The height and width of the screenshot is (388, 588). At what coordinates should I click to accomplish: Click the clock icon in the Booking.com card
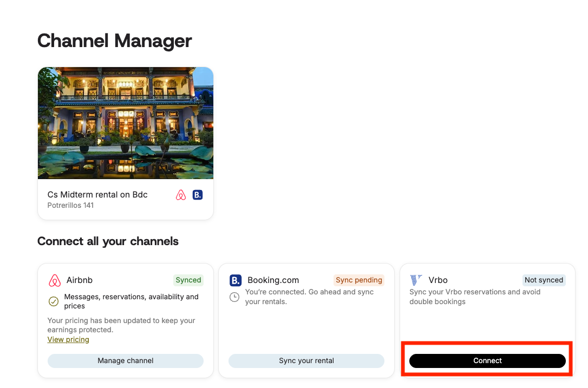pos(234,297)
